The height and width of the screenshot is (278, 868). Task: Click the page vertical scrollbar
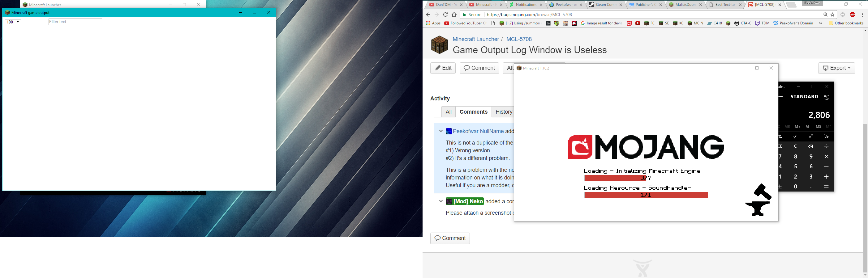point(865,198)
